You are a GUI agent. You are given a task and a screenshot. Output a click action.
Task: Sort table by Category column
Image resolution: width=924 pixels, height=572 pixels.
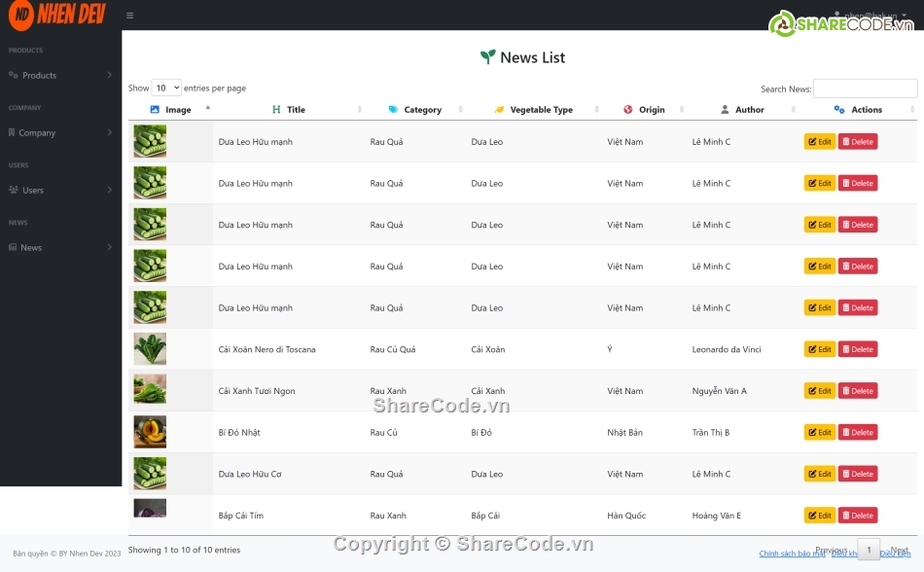pos(415,110)
